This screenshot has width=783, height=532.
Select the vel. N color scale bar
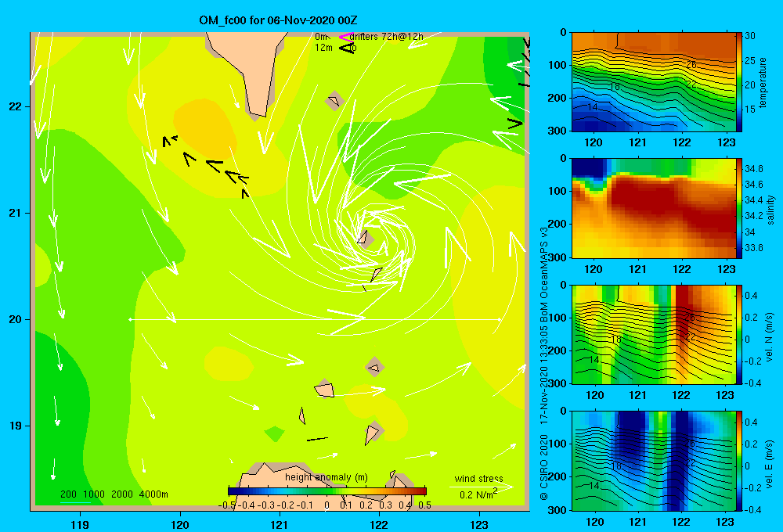(738, 334)
